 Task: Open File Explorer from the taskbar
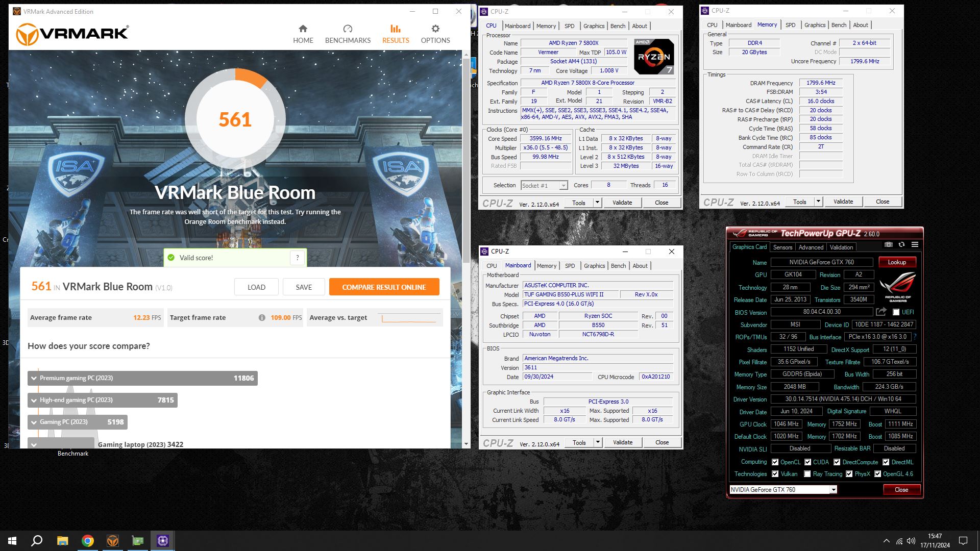pyautogui.click(x=62, y=541)
